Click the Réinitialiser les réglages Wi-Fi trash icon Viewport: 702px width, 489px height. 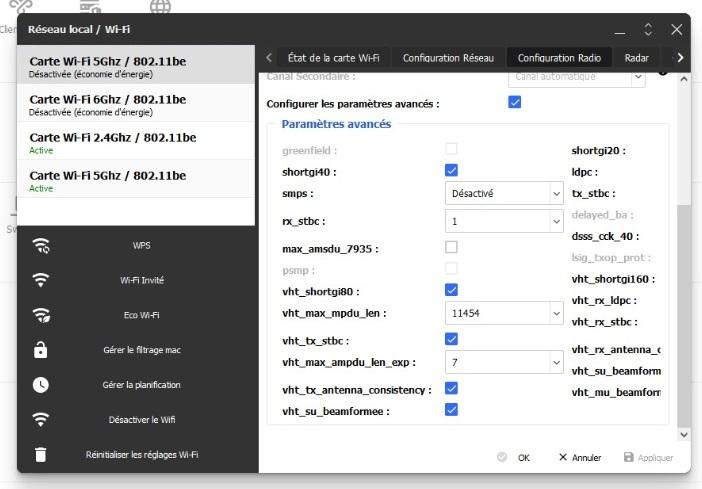click(x=41, y=454)
